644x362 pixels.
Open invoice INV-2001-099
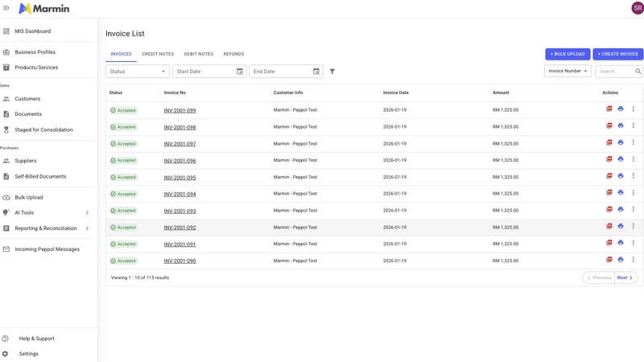pyautogui.click(x=180, y=110)
